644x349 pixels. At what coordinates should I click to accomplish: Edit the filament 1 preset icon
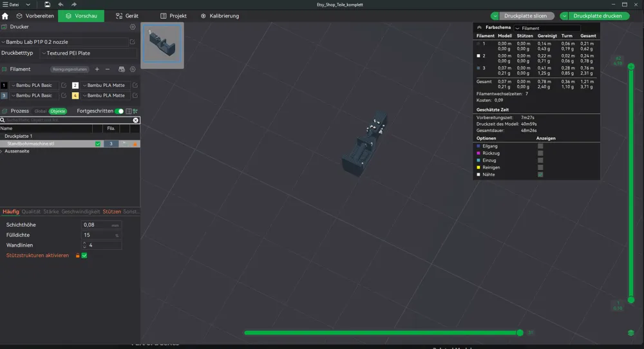click(64, 86)
